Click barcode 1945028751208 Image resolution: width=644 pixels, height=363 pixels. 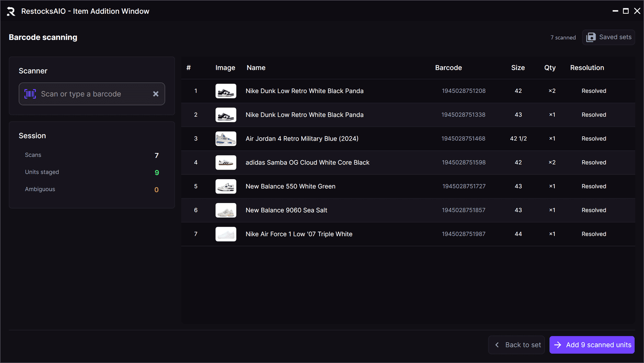(464, 91)
